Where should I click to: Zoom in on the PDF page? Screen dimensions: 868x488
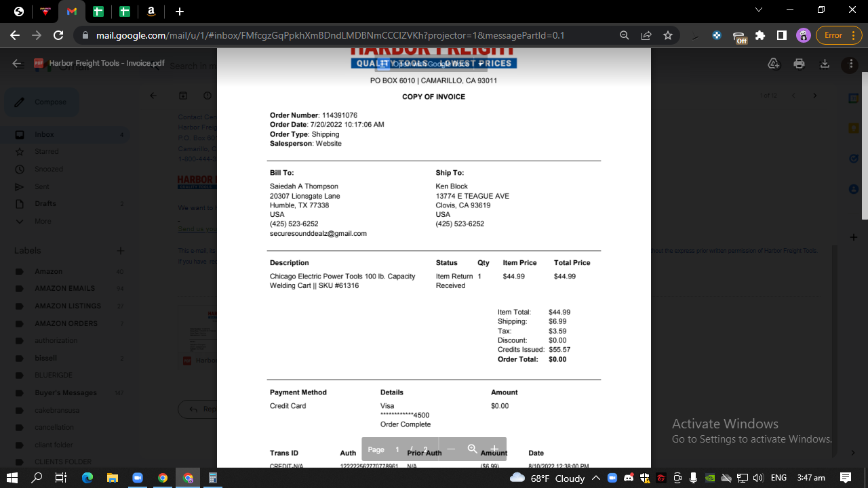[494, 449]
